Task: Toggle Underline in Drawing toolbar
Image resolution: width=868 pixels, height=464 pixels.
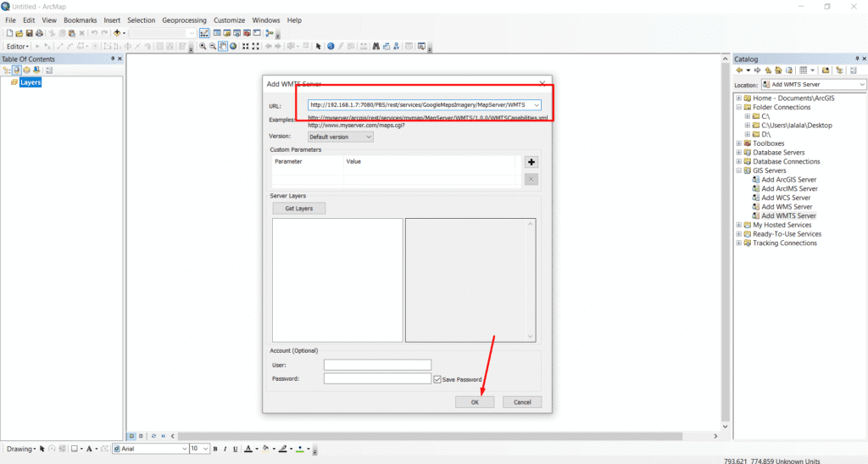Action: point(236,449)
